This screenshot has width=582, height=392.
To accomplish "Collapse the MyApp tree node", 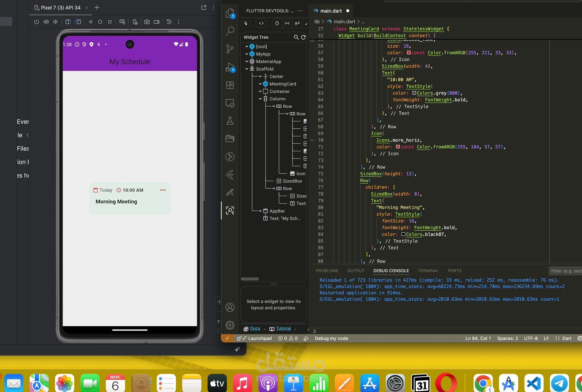I will 247,54.
